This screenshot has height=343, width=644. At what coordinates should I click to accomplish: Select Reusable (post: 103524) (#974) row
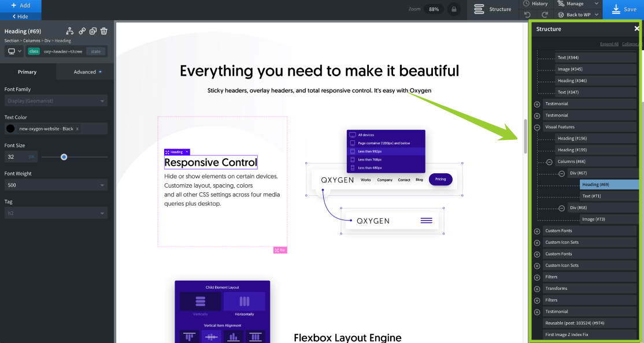590,323
